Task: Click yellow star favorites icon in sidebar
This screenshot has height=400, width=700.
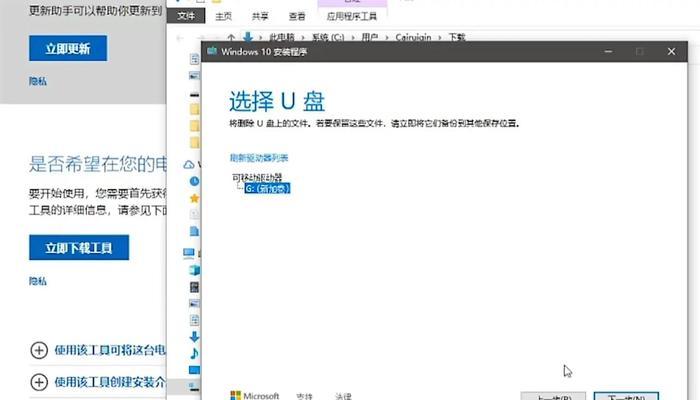Action: (x=194, y=198)
